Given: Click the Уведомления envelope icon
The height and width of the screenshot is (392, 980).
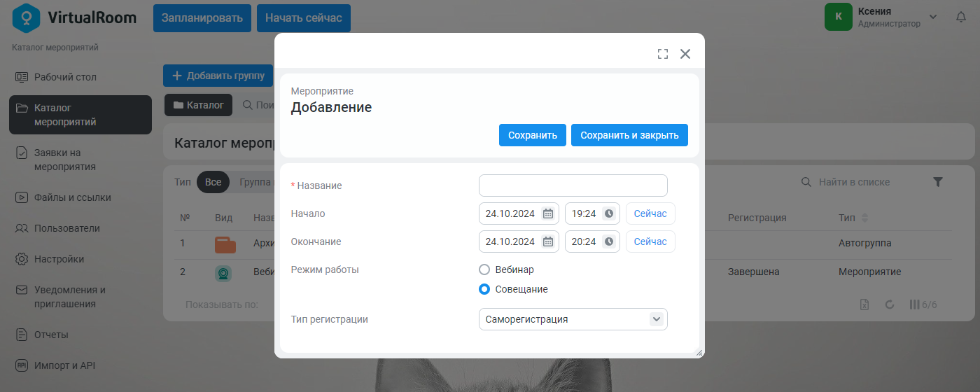Looking at the screenshot, I should click(x=22, y=289).
